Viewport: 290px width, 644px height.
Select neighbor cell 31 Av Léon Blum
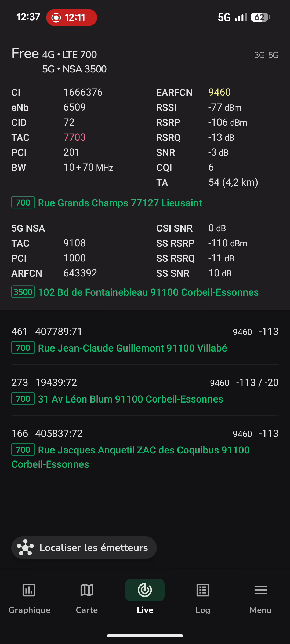[x=130, y=399]
